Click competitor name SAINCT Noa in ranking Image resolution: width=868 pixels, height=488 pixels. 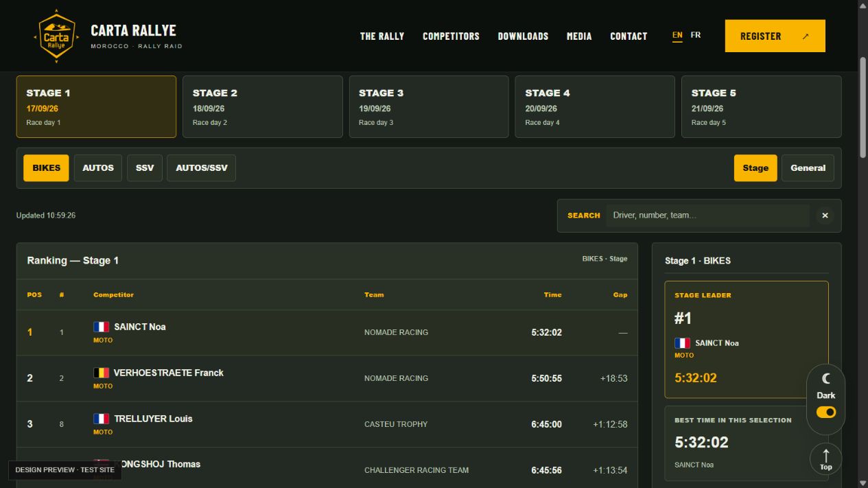(x=139, y=327)
